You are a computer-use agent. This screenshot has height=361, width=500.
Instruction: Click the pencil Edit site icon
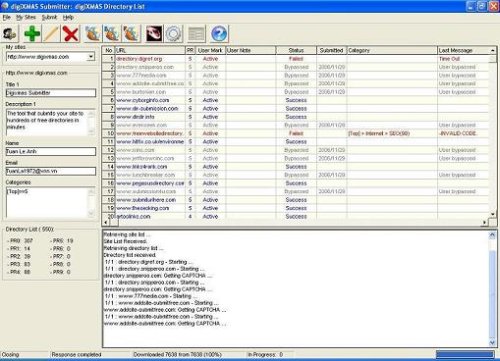click(51, 34)
